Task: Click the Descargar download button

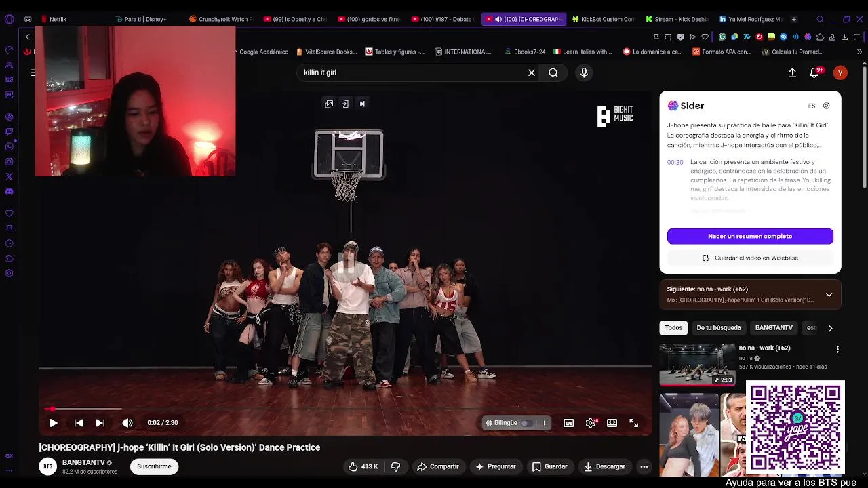Action: coord(604,466)
